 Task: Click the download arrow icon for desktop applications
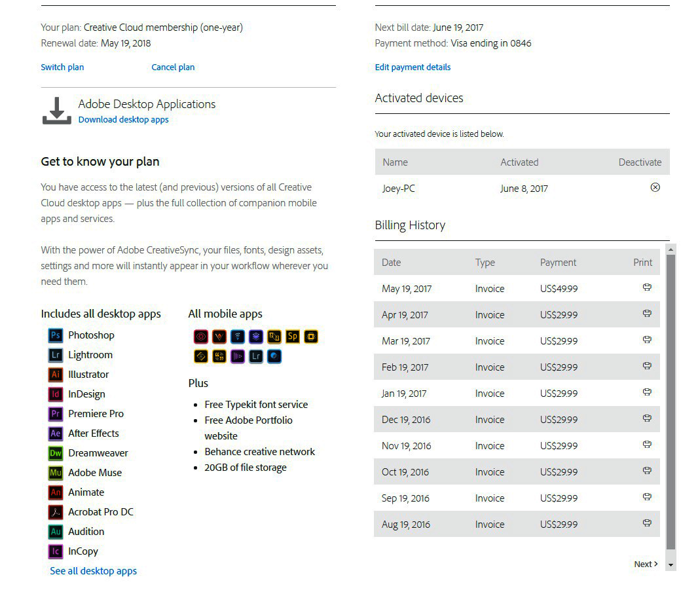57,111
